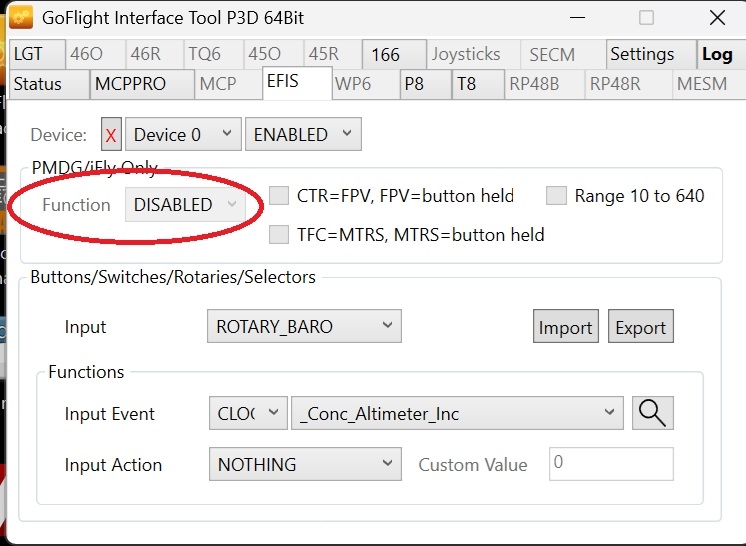Go to the 166 tab
This screenshot has height=546, width=746.
tap(394, 54)
